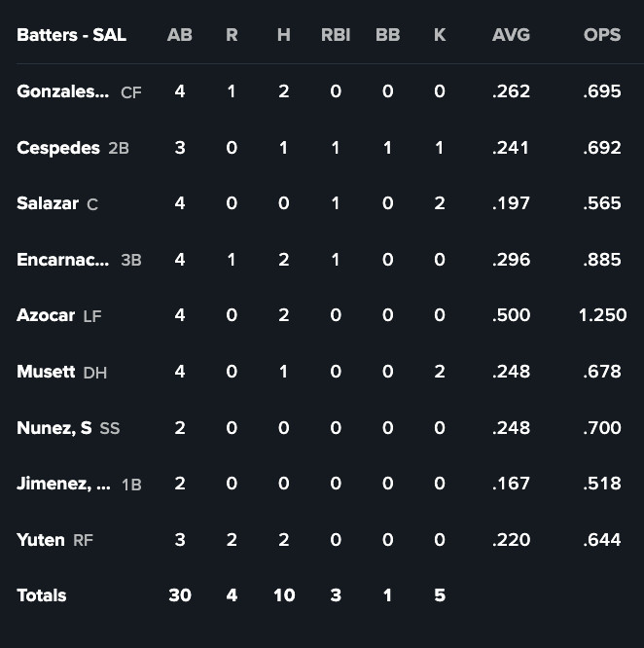Open Encarnacion third baseman's player page
Viewport: 644px width, 648px height.
(x=62, y=260)
